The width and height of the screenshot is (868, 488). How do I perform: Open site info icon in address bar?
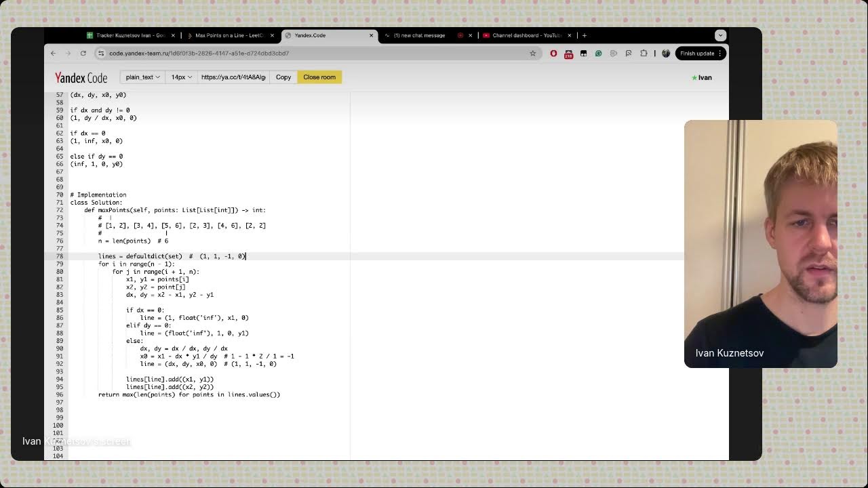coord(101,53)
